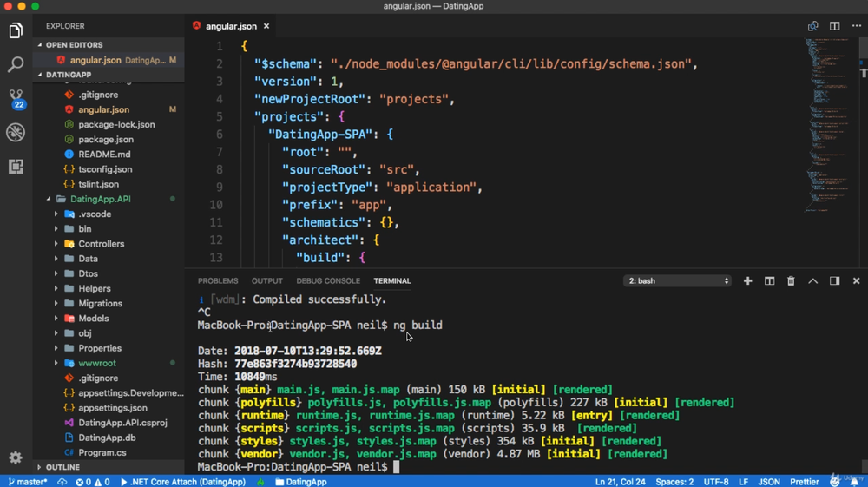
Task: Expand the Helpers folder
Action: pos(108,289)
